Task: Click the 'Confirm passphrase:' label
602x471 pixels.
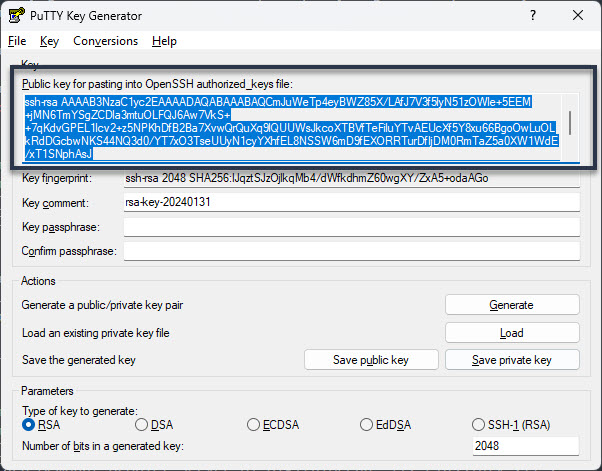Action: (69, 251)
